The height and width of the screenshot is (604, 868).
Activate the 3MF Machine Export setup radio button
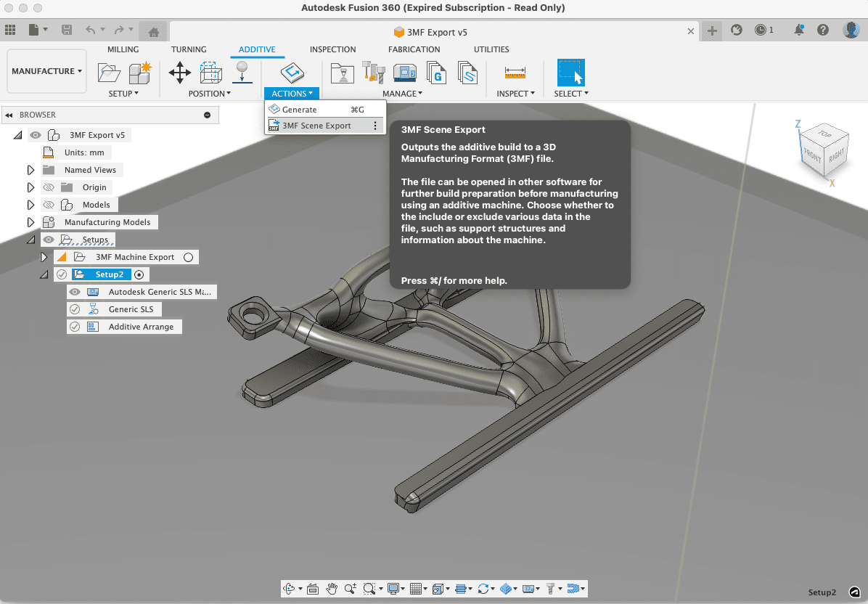pos(188,257)
